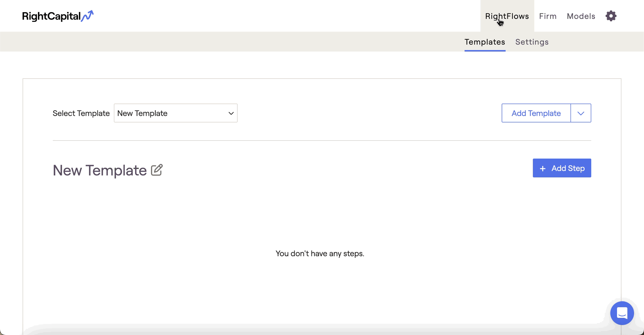Navigate to the Models menu
The image size is (644, 335).
(581, 16)
